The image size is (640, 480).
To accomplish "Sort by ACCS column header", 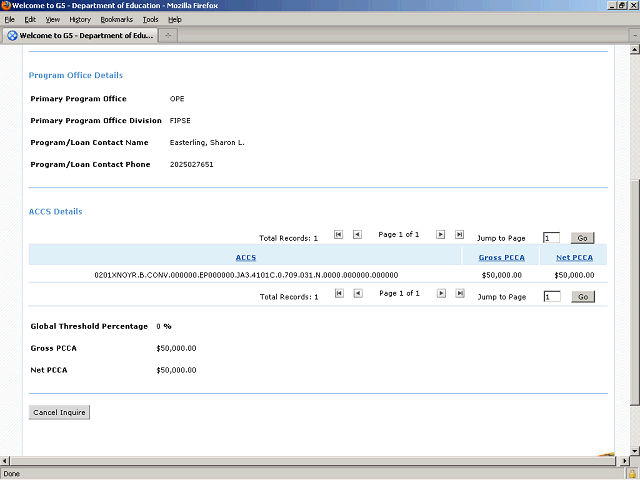I will pyautogui.click(x=246, y=258).
